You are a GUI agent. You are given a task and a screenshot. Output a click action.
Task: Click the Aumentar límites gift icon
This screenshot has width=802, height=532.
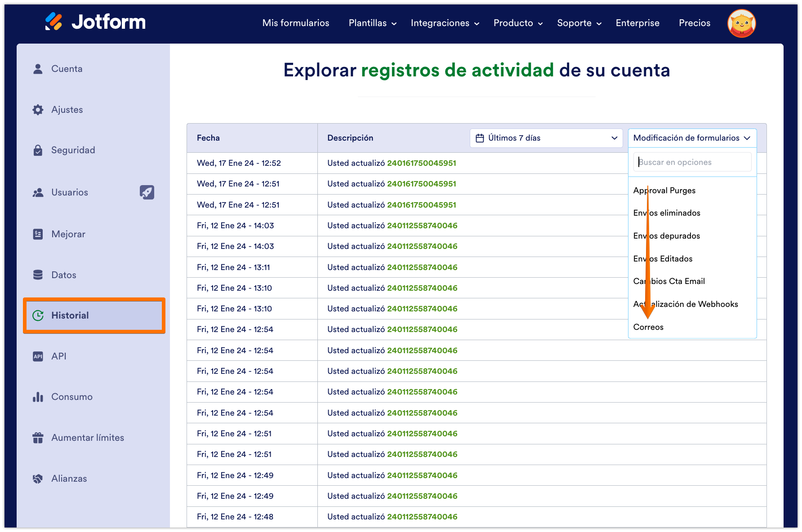(x=38, y=437)
